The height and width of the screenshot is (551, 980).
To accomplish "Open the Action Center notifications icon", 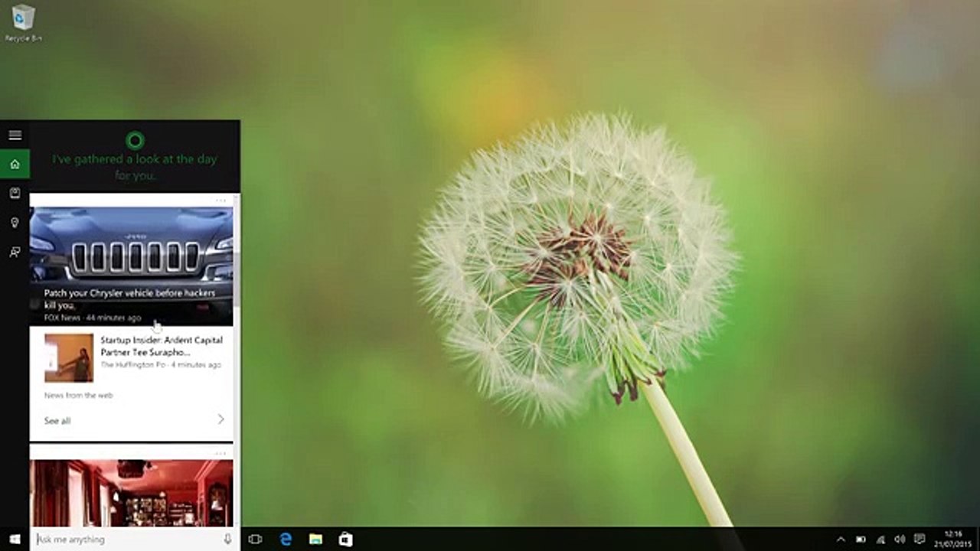I will pos(920,539).
